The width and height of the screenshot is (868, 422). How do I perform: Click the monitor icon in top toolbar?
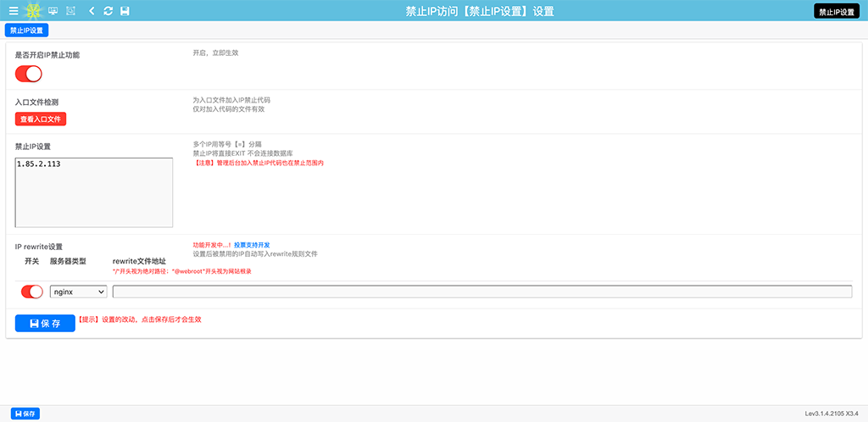[x=53, y=11]
